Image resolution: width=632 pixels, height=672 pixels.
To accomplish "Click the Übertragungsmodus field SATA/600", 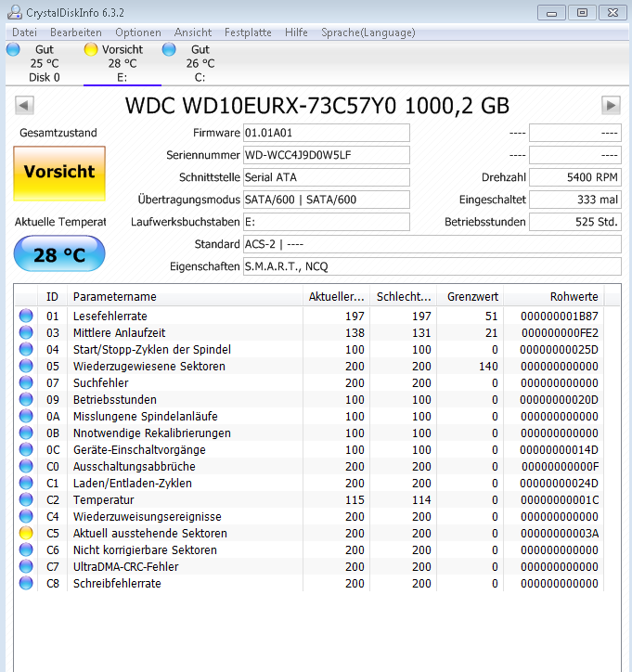I will point(327,200).
